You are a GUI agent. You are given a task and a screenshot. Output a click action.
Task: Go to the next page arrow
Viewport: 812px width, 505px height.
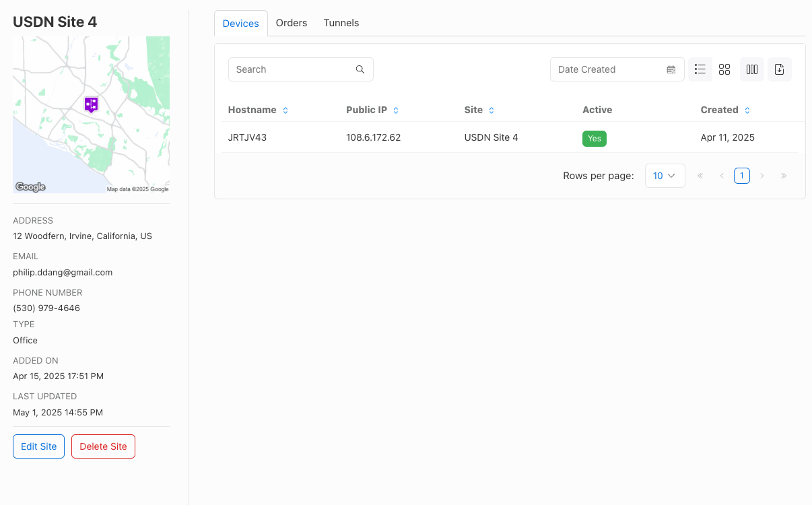(x=762, y=176)
